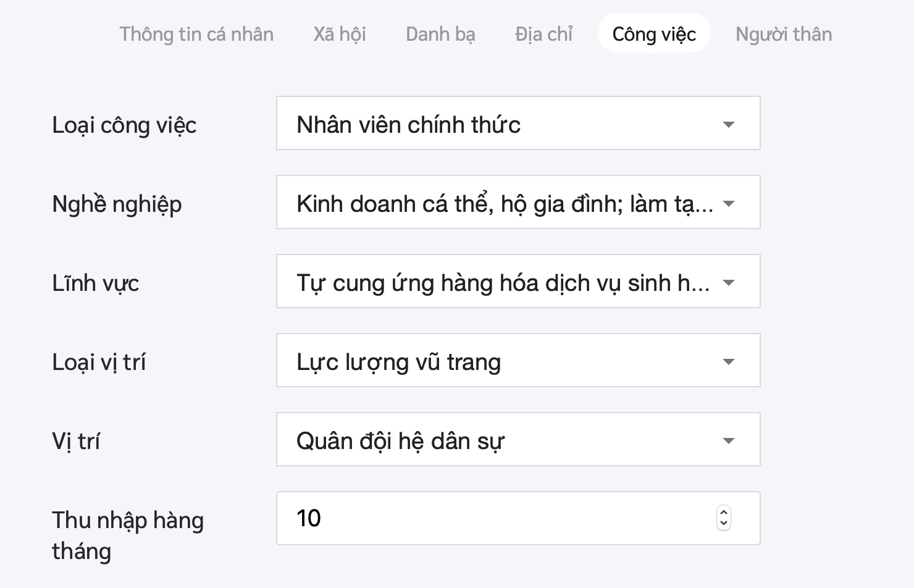Screen dimensions: 914x588
Task: Click the arrow icon beside Quân đội hệ dân sự
Action: click(729, 440)
